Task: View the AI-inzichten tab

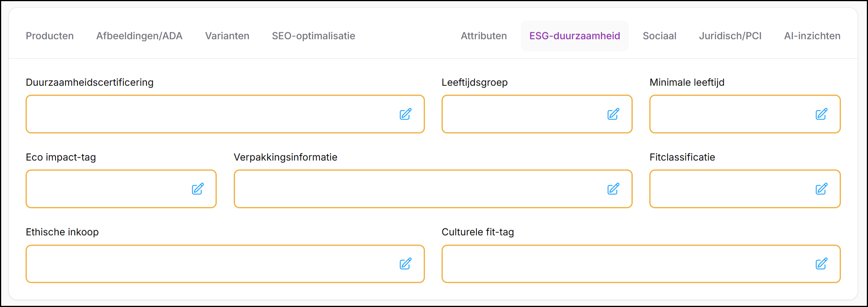Action: click(x=812, y=36)
